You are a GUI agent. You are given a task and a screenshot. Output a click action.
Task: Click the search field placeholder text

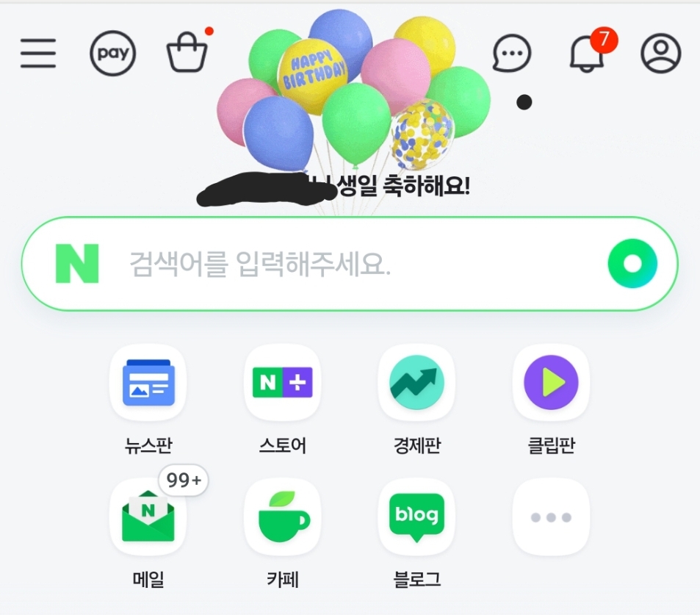coord(260,264)
